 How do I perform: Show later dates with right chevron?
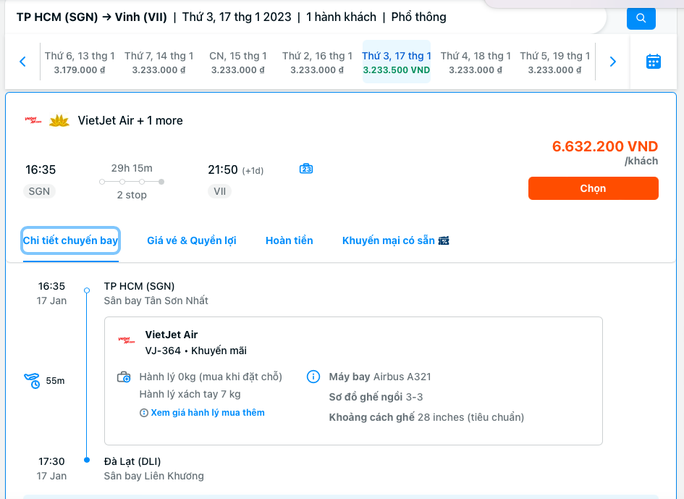(x=613, y=62)
